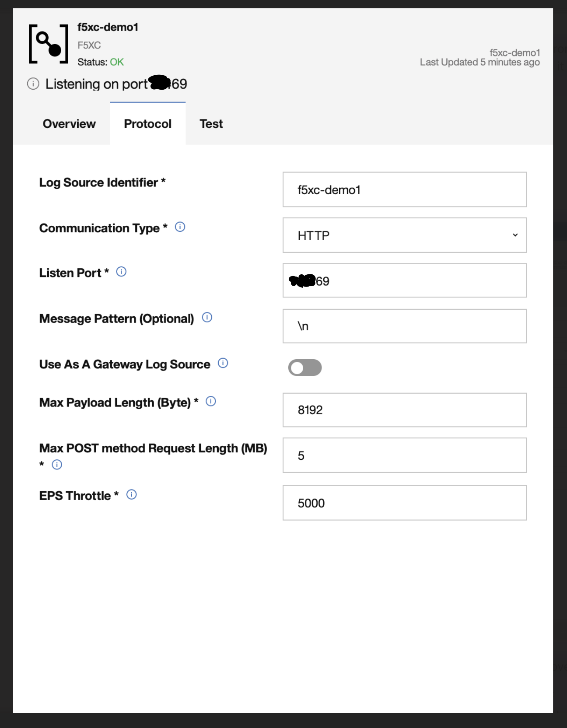
Task: Click the info icon beside 'Listening on port'
Action: tap(33, 84)
